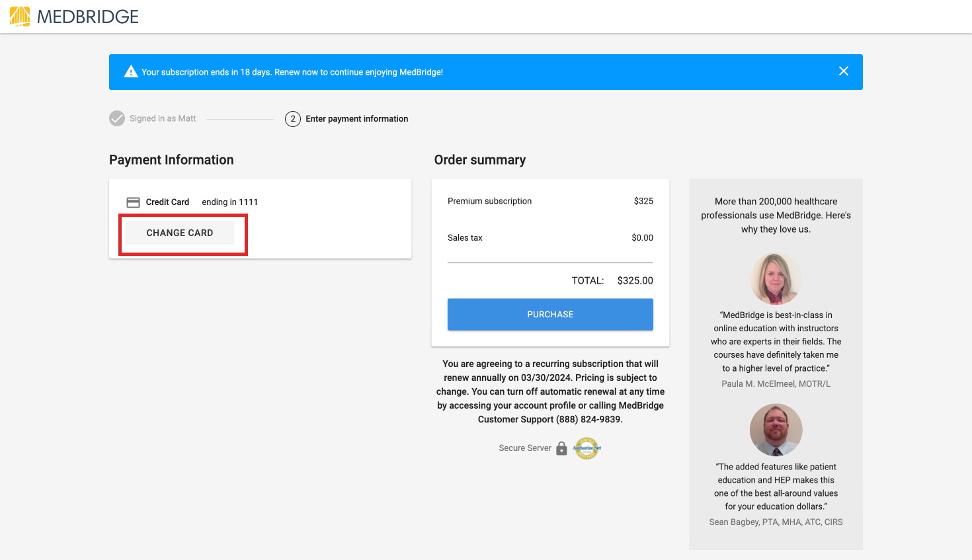972x560 pixels.
Task: Click the 'Sales tax' label
Action: (465, 238)
